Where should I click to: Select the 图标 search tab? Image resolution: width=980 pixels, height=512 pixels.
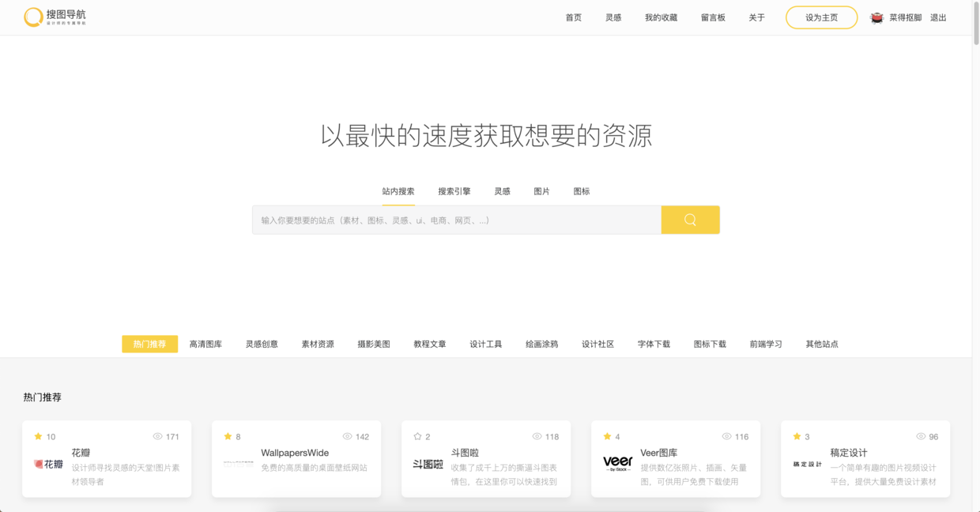tap(582, 191)
